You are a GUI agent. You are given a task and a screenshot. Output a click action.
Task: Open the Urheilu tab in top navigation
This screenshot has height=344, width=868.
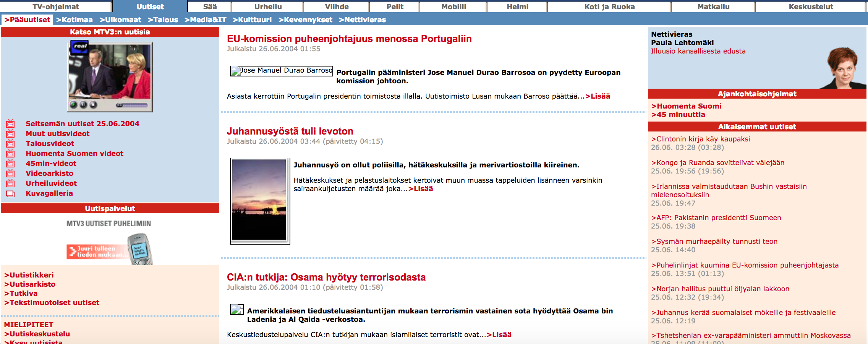[x=268, y=6]
